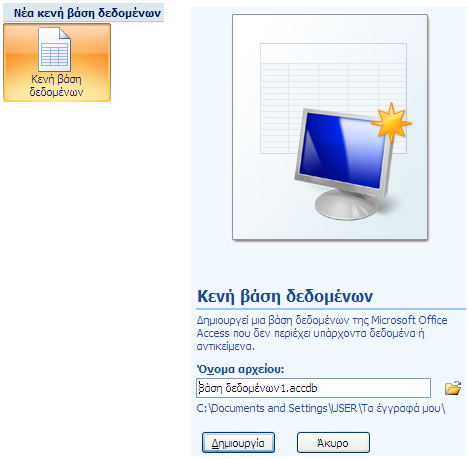Click the Δημιουργία button
The height and width of the screenshot is (459, 468).
coord(238,443)
